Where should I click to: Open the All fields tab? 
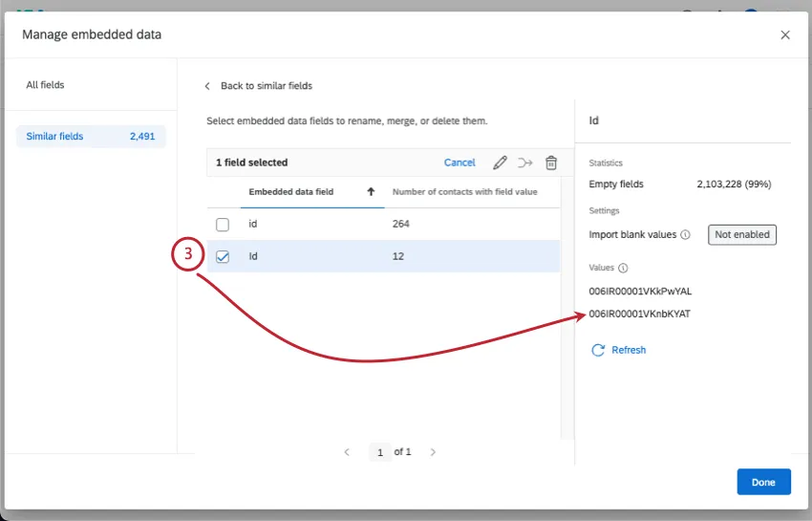coord(46,85)
